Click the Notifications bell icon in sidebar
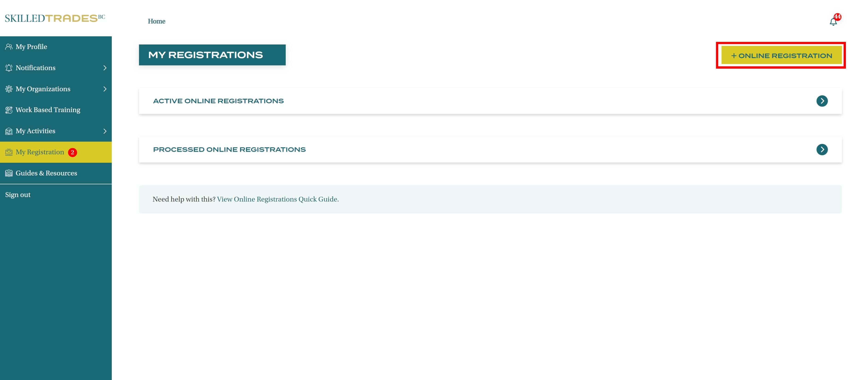Viewport: 868px width, 380px height. [9, 68]
